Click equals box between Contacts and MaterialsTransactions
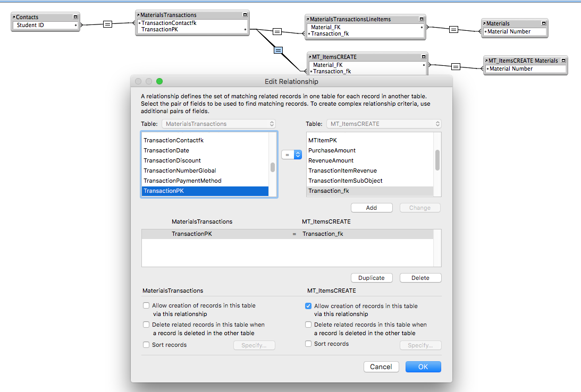The width and height of the screenshot is (581, 392). coord(107,24)
